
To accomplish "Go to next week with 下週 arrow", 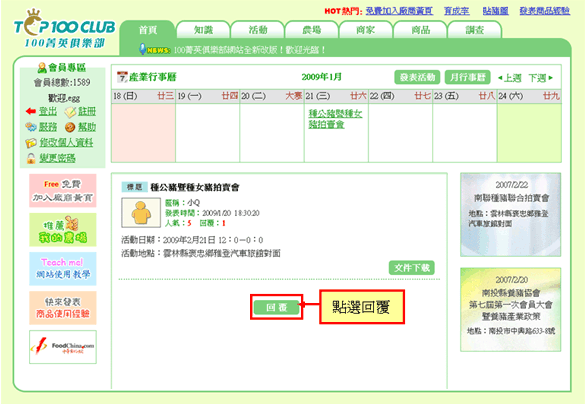I will pos(541,78).
